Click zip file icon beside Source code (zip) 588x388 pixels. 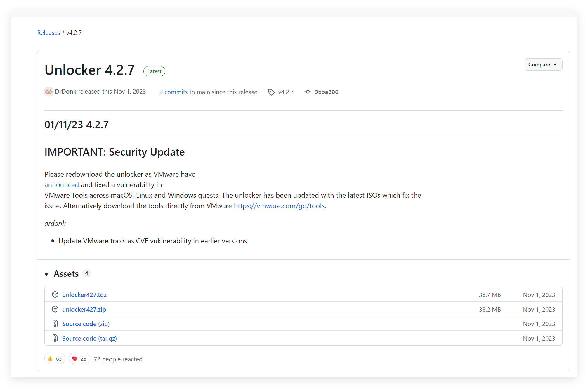55,324
